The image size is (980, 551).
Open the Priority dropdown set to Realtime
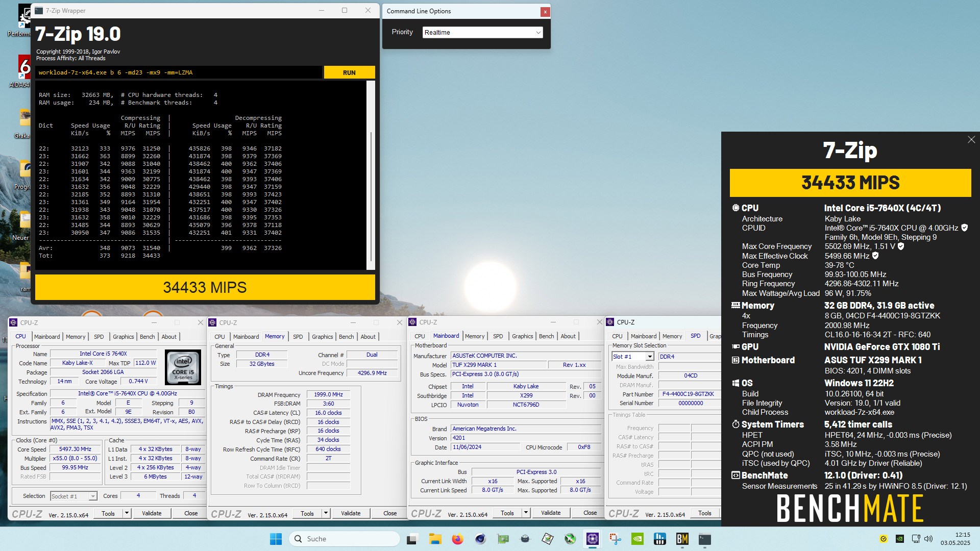[x=482, y=32]
